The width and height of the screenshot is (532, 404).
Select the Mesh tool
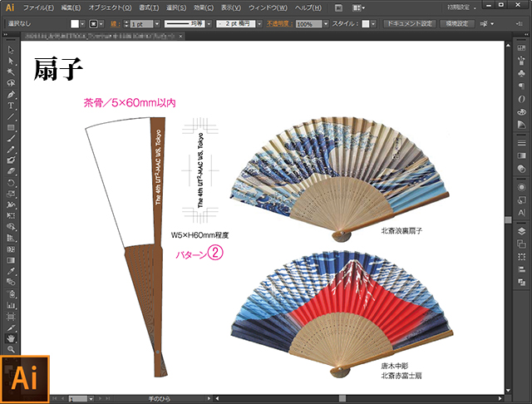click(x=11, y=249)
